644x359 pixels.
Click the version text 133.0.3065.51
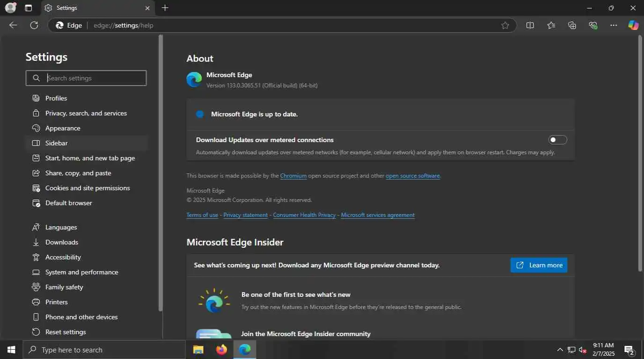point(262,86)
